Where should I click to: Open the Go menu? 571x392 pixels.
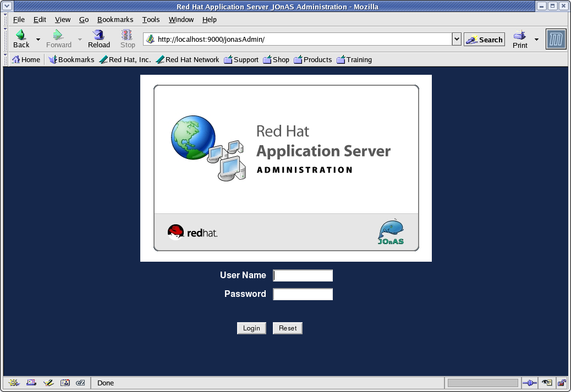pos(84,20)
